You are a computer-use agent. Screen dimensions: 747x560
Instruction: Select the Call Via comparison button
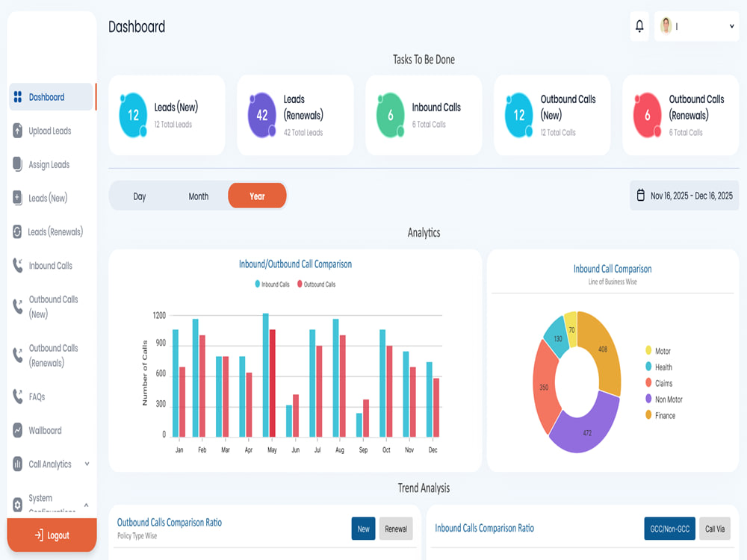tap(715, 529)
